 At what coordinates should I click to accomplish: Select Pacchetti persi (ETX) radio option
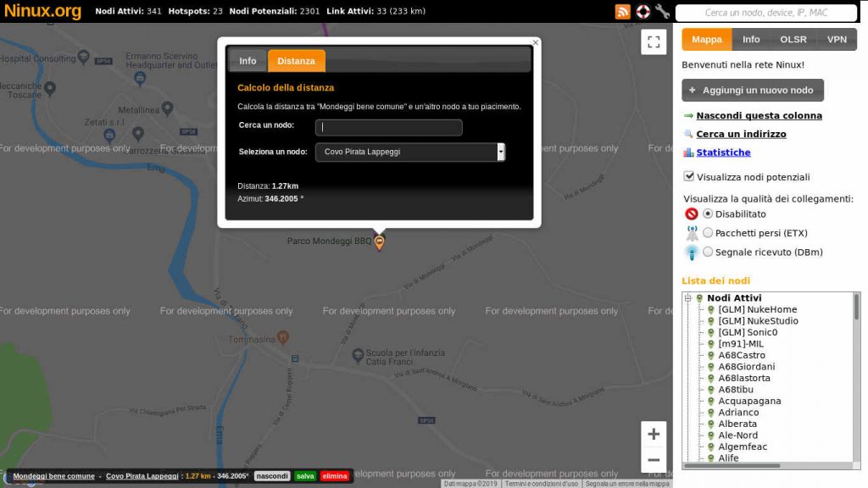pos(708,233)
